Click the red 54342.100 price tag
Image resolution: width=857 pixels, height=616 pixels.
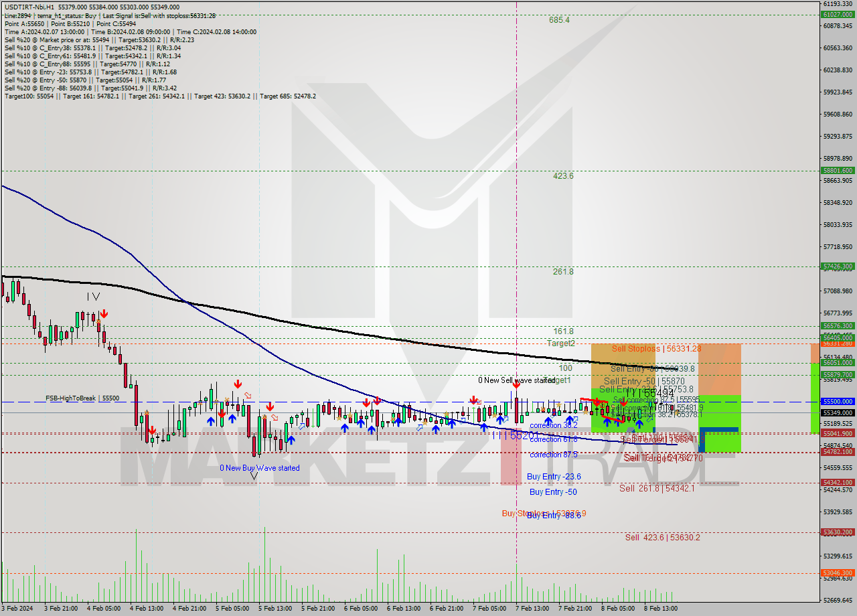coord(838,483)
